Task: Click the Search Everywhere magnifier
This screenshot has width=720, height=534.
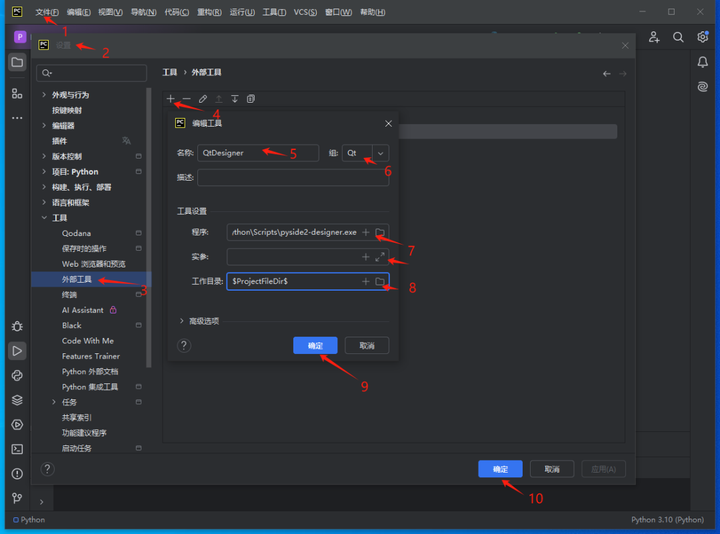Action: click(x=678, y=37)
